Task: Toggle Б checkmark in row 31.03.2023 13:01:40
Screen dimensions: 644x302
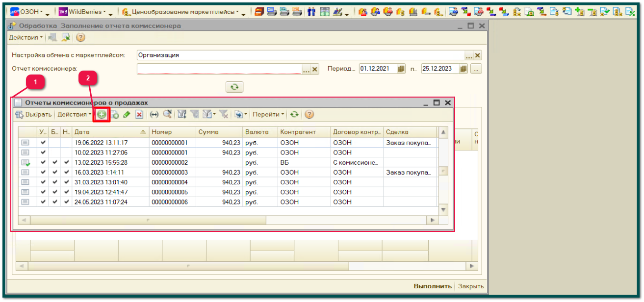Action: click(x=55, y=182)
